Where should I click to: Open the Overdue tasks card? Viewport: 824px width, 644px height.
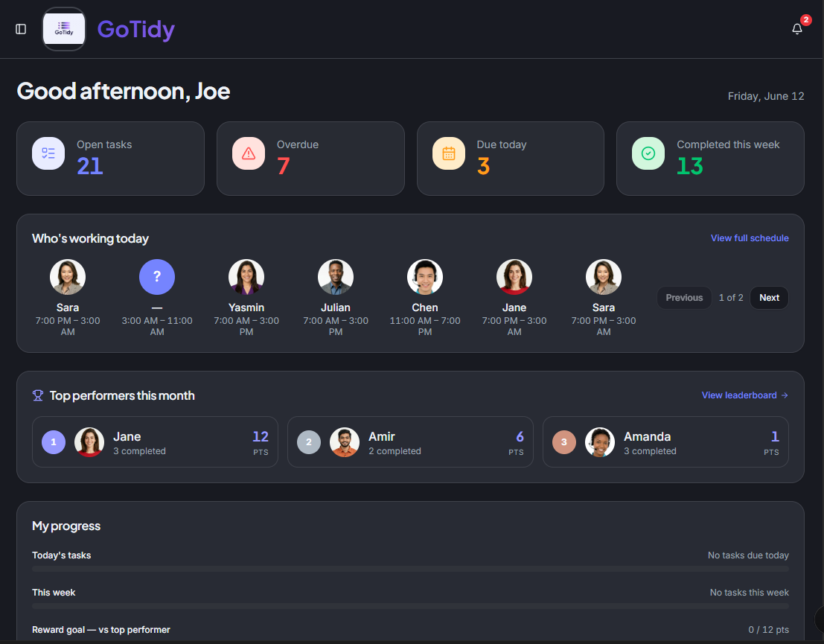click(310, 159)
